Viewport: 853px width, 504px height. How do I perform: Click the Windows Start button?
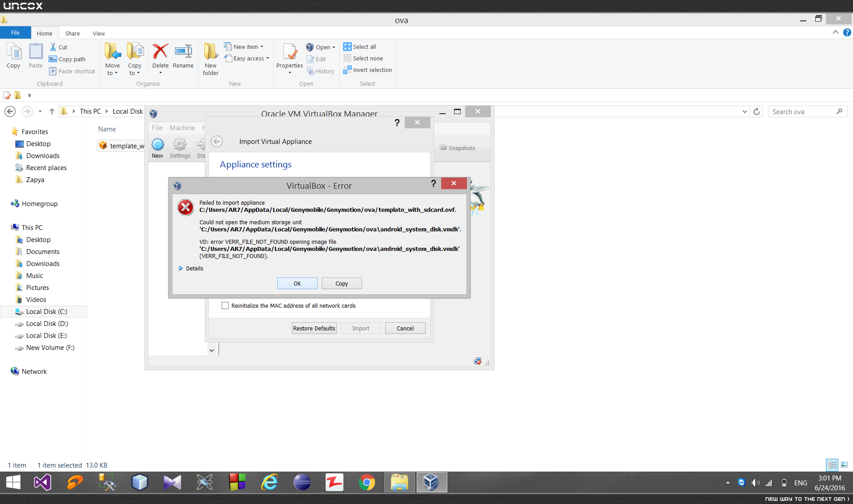[13, 482]
